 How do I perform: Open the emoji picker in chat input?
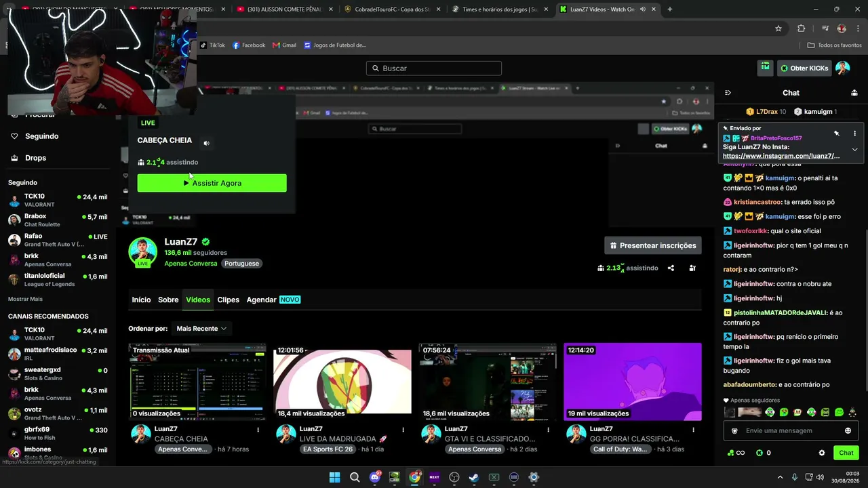(x=848, y=430)
